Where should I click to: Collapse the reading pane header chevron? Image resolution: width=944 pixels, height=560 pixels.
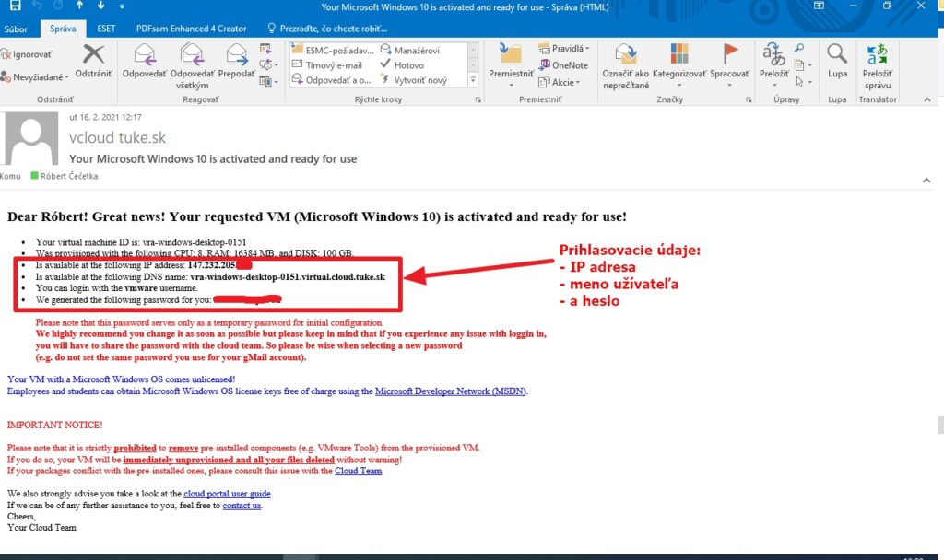click(x=926, y=181)
